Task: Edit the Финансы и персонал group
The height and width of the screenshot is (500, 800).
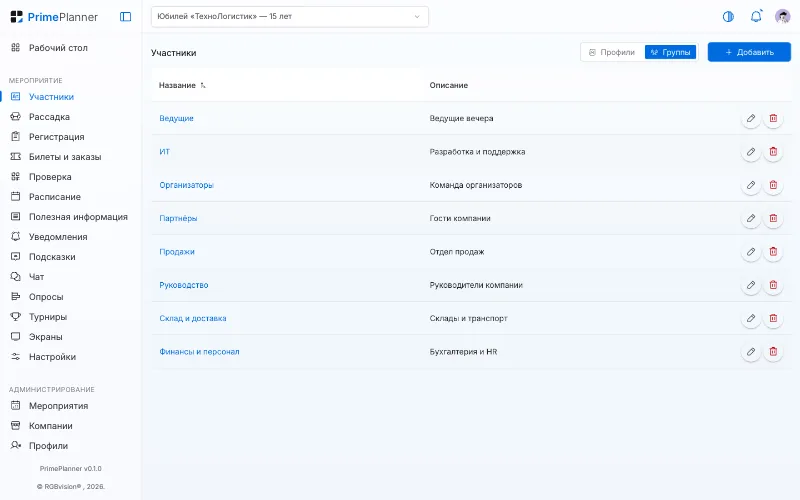Action: coord(751,352)
